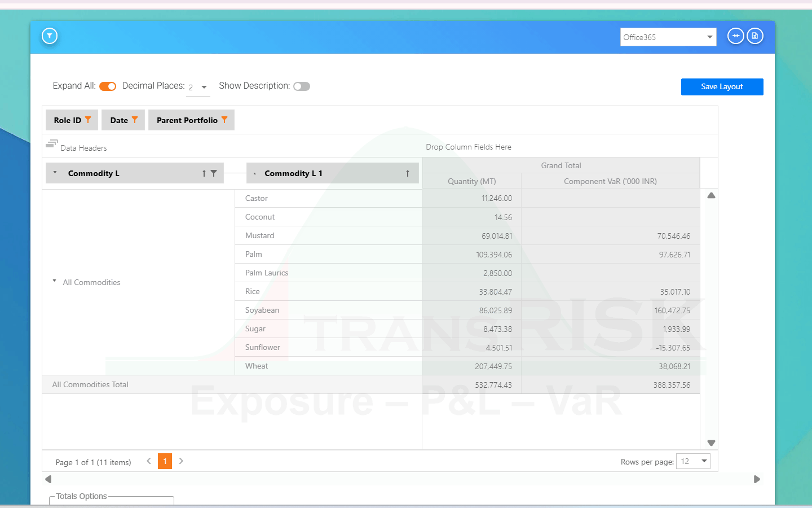Click Rice VaR value 35,017.10
812x508 pixels.
(x=675, y=292)
